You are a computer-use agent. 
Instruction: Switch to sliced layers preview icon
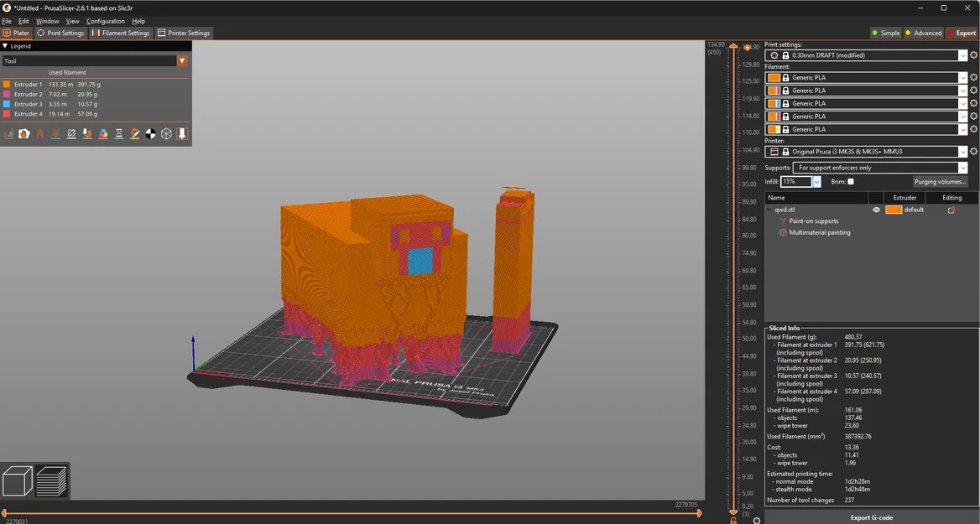tap(51, 481)
